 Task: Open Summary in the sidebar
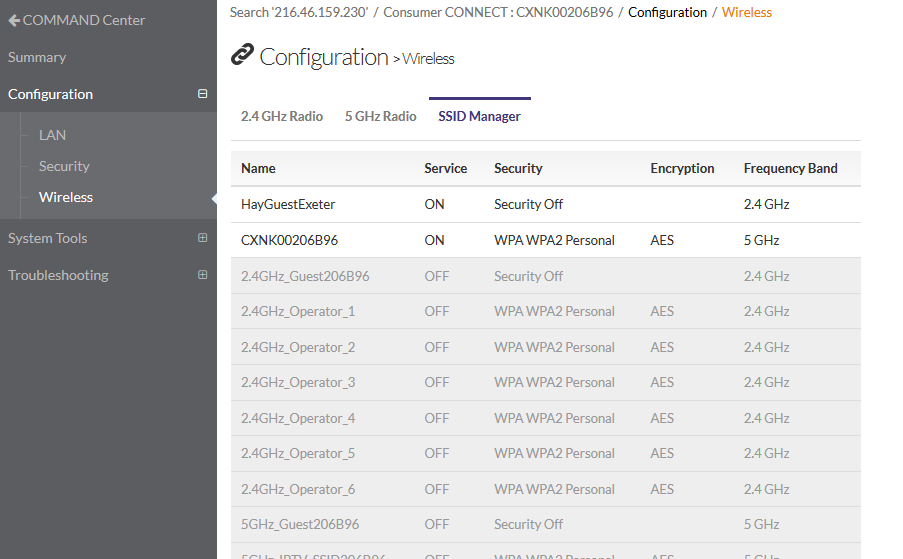click(37, 57)
